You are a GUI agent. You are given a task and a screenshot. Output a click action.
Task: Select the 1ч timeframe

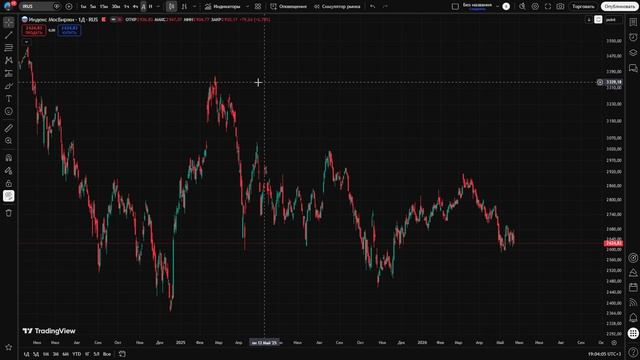tap(126, 7)
